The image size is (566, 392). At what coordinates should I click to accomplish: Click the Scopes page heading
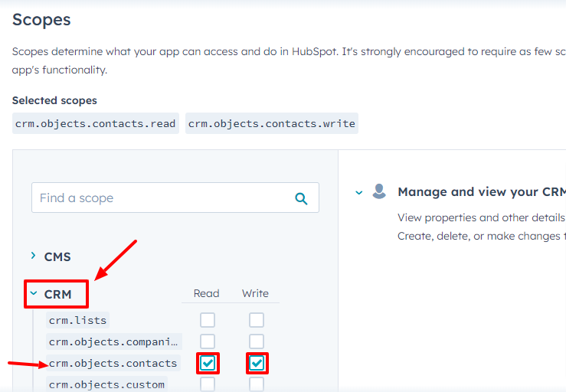point(41,19)
